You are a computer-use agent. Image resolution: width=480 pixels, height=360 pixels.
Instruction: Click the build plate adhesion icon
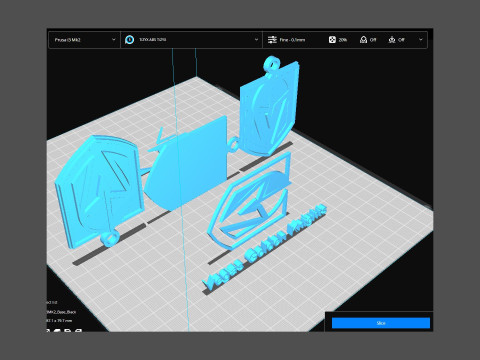pos(392,40)
